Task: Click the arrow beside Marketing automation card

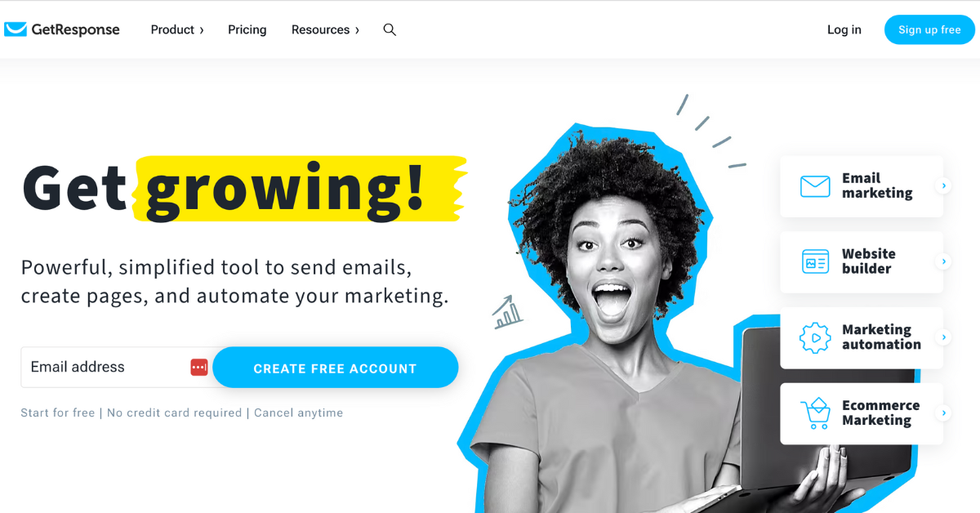Action: pos(944,337)
